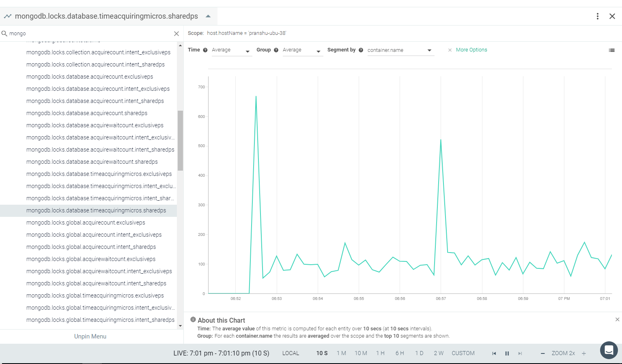Pause live chart updates
Image resolution: width=622 pixels, height=364 pixels.
(x=507, y=353)
